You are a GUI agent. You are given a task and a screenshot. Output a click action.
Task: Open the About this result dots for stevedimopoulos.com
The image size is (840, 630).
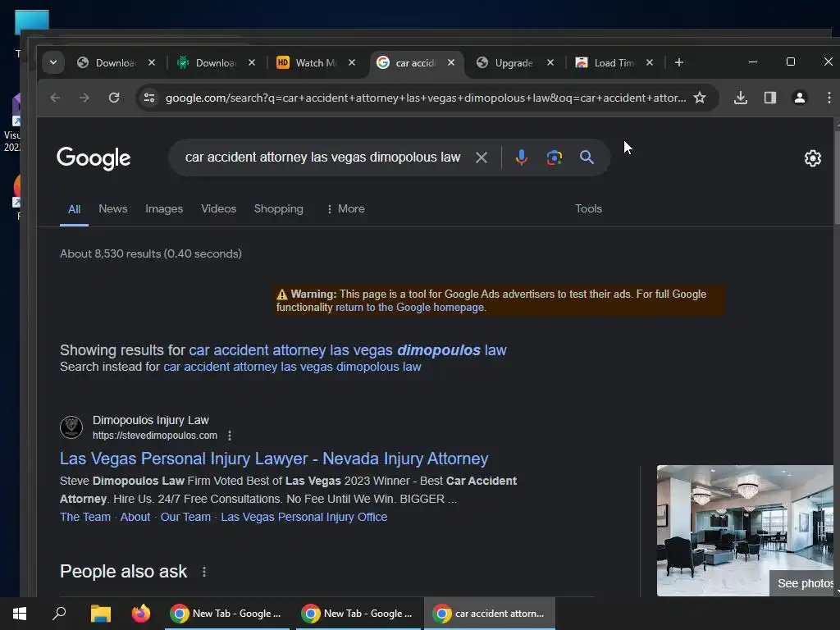(x=230, y=436)
